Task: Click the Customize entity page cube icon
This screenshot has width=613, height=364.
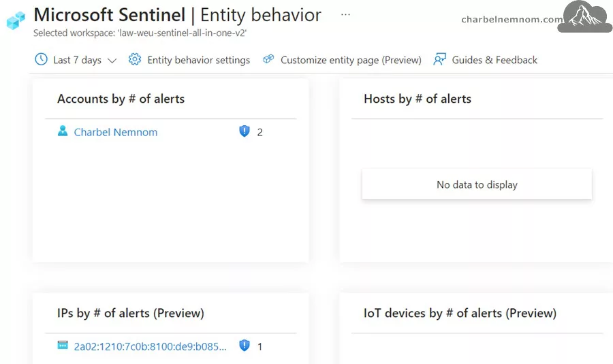Action: click(268, 59)
